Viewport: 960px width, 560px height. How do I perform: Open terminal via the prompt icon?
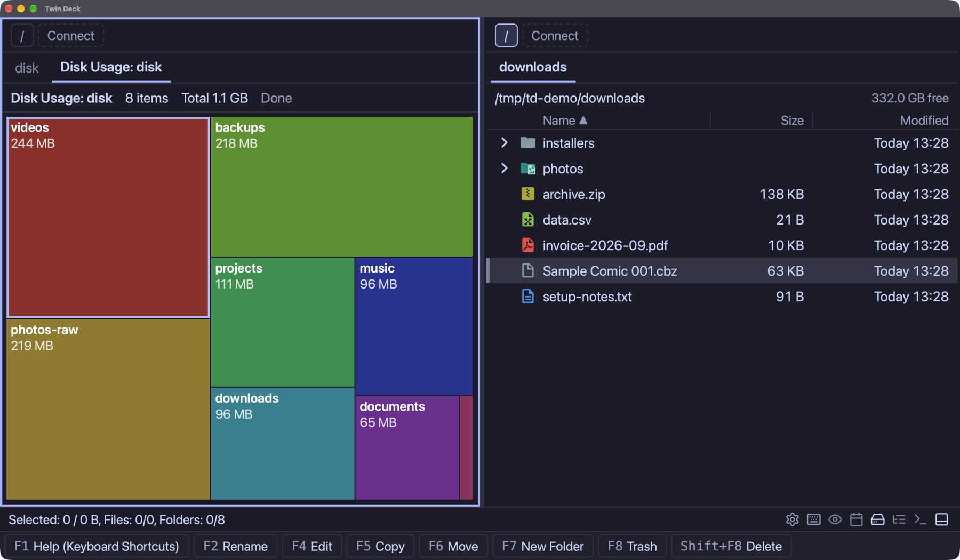click(920, 519)
